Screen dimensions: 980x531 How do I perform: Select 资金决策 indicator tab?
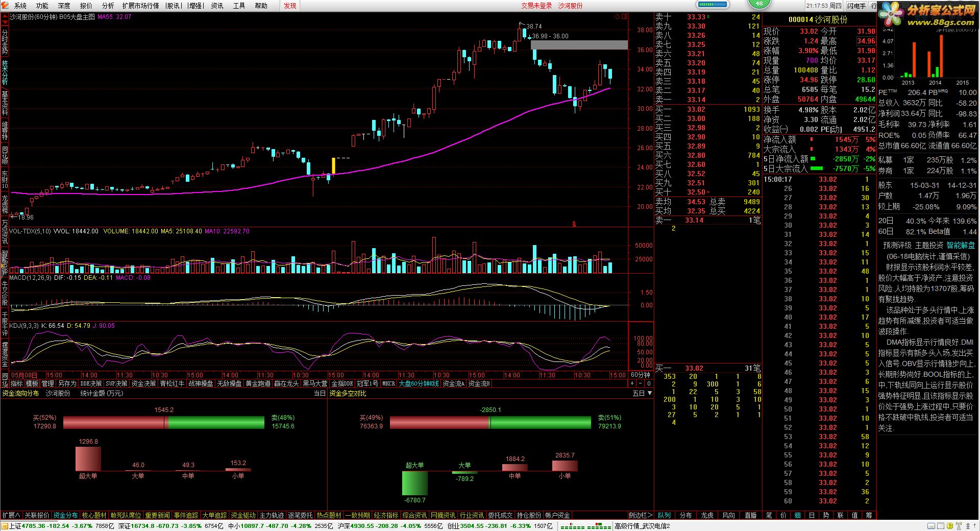[x=143, y=383]
